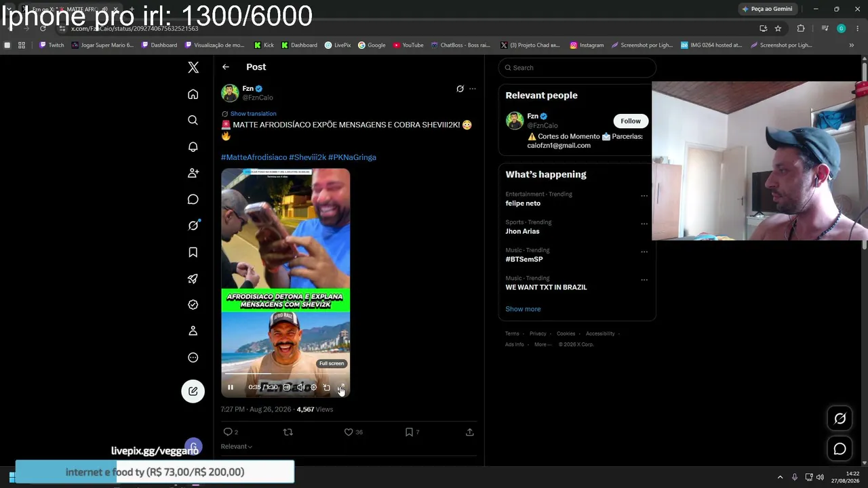The image size is (868, 488).
Task: Open the LivePix bookmark
Action: (x=338, y=45)
